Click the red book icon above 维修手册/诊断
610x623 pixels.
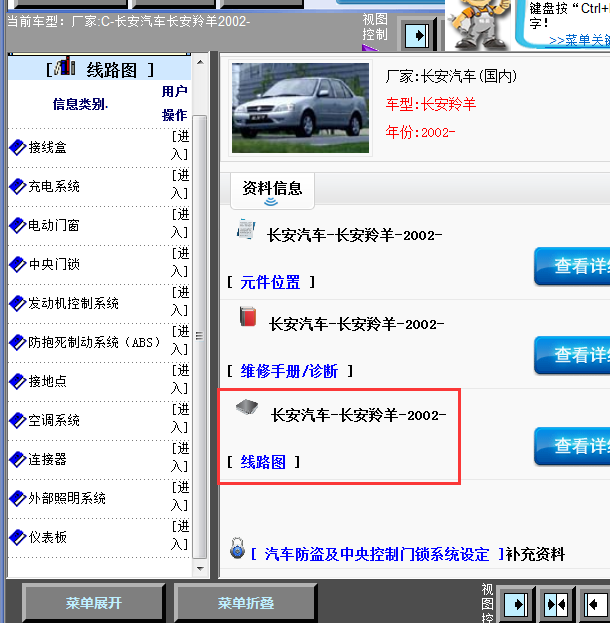pos(248,317)
